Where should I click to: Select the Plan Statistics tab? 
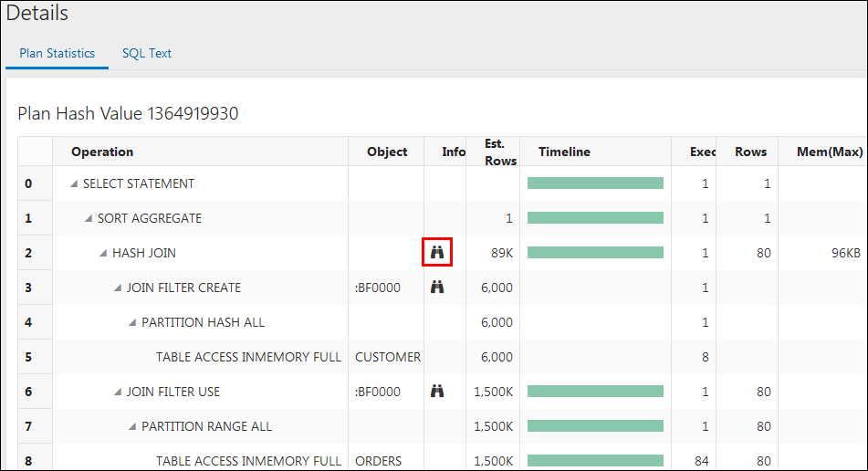(57, 53)
